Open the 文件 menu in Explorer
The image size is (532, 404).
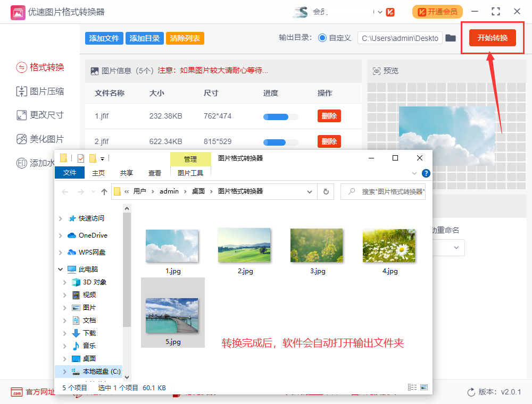coord(70,173)
